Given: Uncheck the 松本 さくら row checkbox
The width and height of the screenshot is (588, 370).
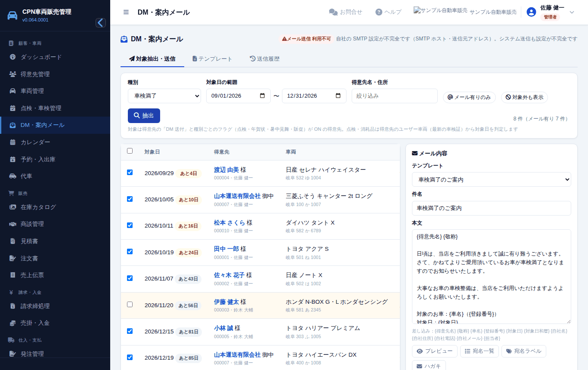Looking at the screenshot, I should 130,225.
